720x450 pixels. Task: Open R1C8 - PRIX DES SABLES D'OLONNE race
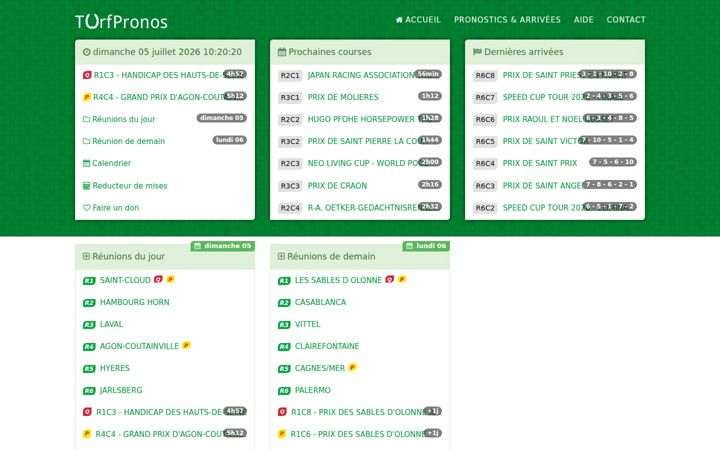[359, 412]
